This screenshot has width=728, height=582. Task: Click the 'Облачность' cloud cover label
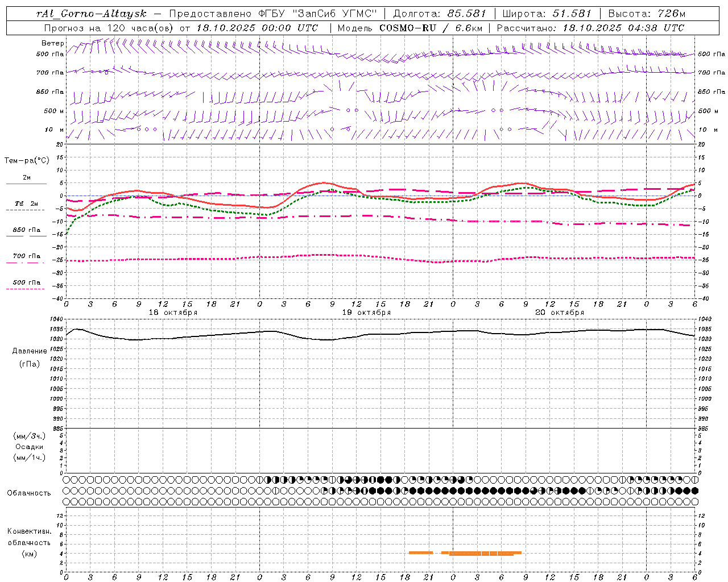tap(29, 493)
